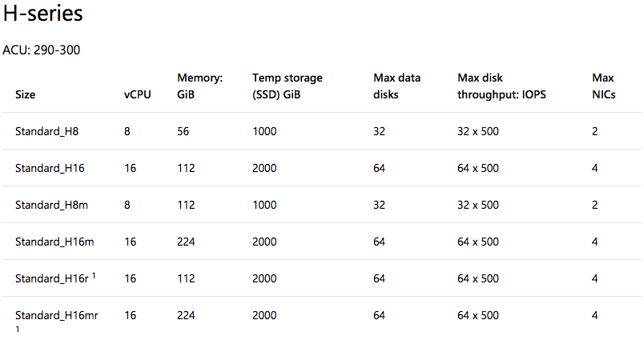Click the Max data disks header
The image size is (644, 340).
[x=396, y=86]
